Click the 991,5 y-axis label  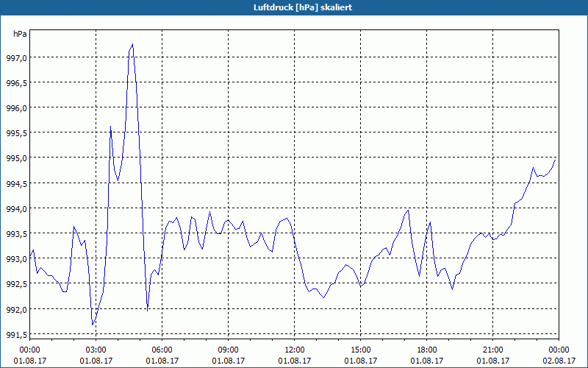click(17, 335)
